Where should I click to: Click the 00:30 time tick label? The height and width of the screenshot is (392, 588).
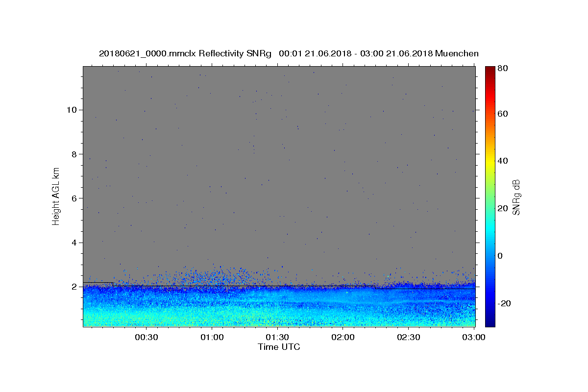click(x=146, y=337)
